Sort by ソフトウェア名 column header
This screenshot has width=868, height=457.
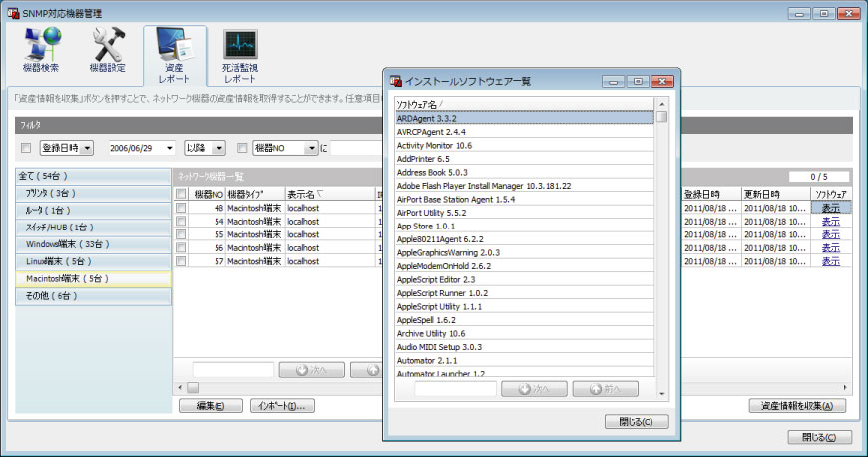[524, 104]
